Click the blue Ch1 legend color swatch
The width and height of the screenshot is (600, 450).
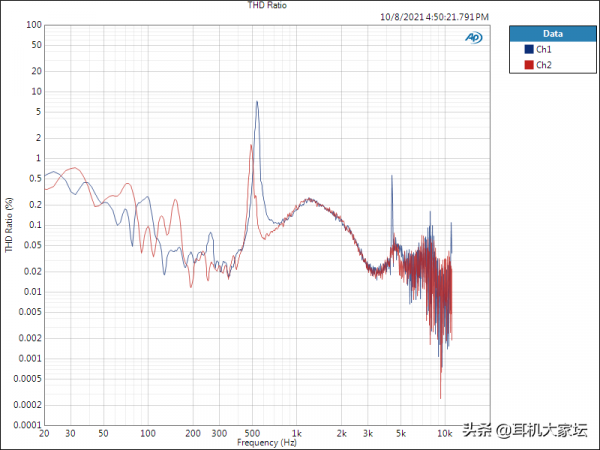coord(528,49)
